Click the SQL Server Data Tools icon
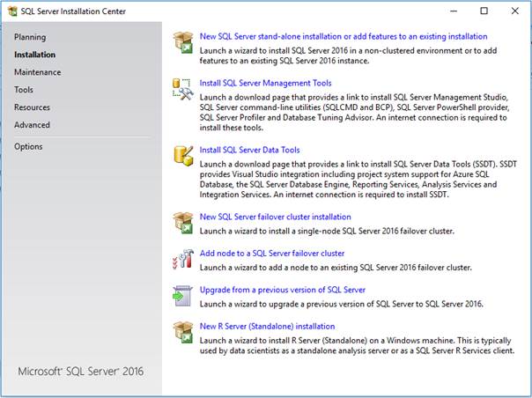The image size is (532, 398). point(183,156)
